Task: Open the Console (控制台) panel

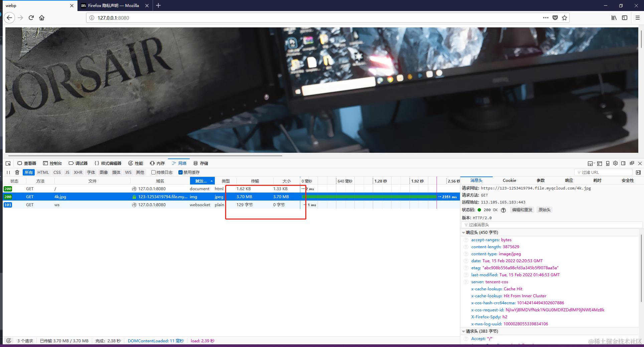Action: tap(52, 163)
